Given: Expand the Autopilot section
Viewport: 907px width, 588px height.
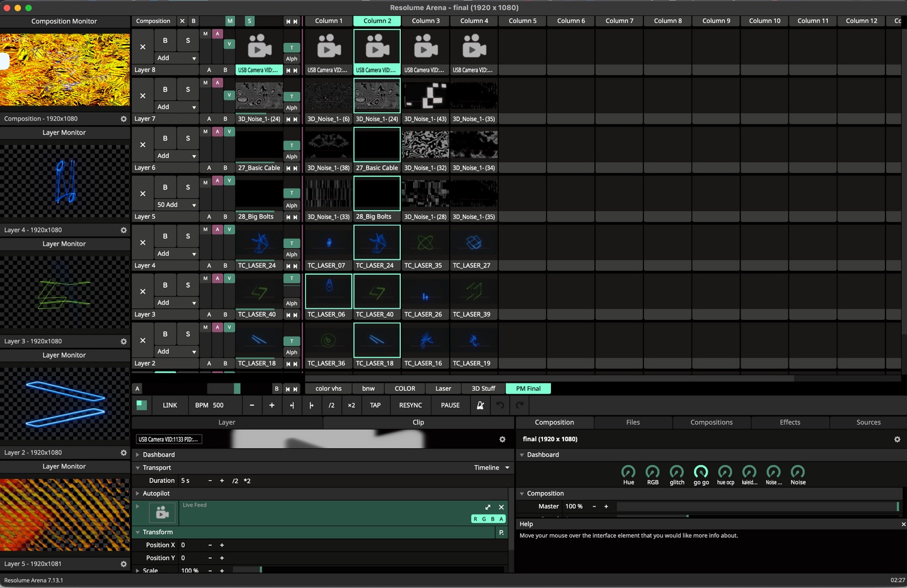Looking at the screenshot, I should tap(138, 493).
